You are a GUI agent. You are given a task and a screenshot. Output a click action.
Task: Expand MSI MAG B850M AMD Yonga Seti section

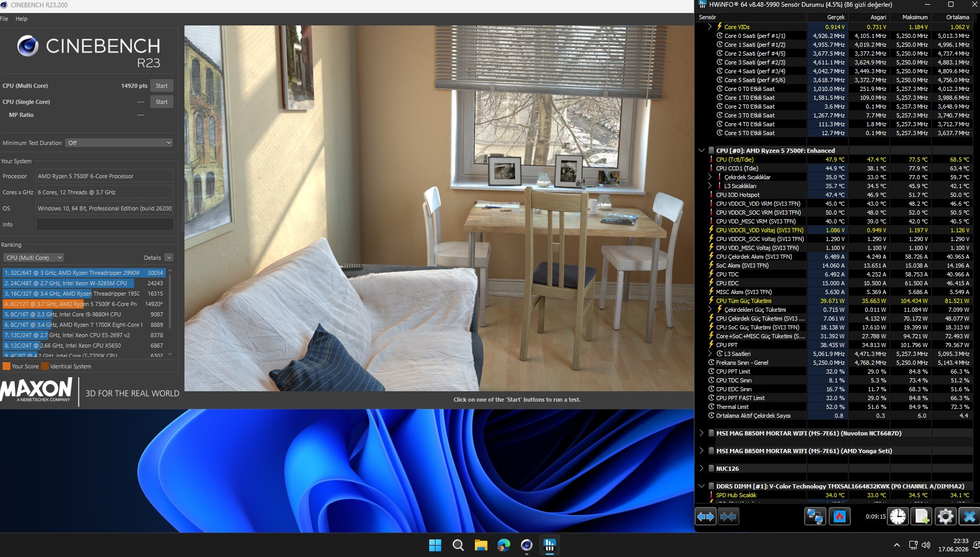click(701, 451)
